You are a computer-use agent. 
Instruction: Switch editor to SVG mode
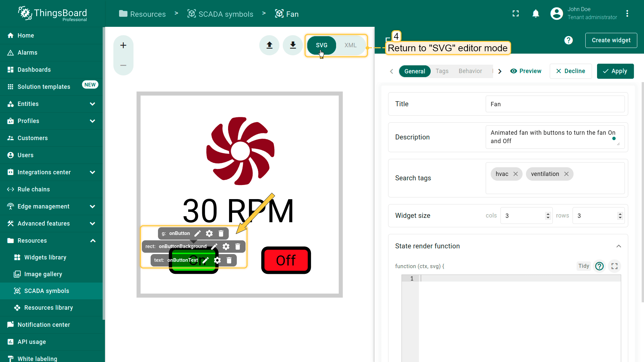(321, 45)
